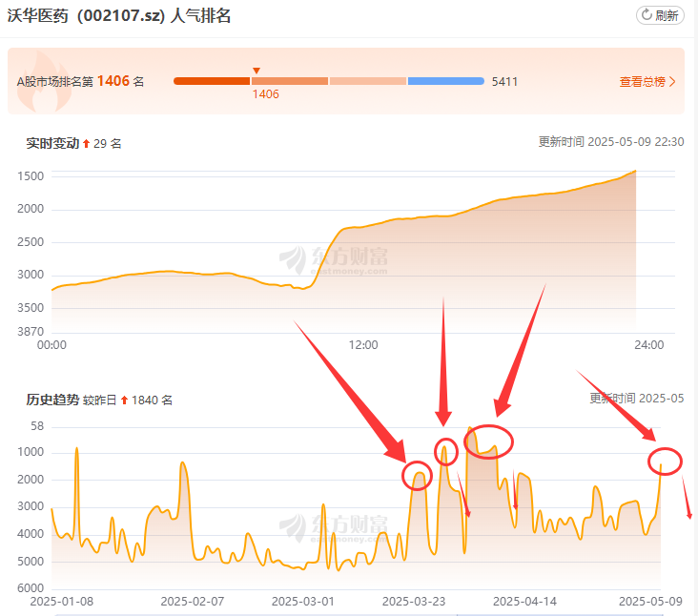Click the 2025-02-07 date on history axis
Image resolution: width=698 pixels, height=616 pixels.
point(193,602)
